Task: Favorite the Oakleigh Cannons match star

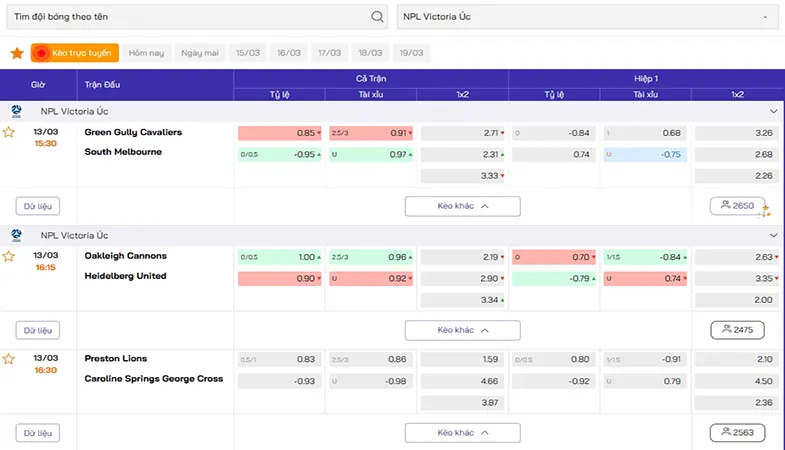Action: click(9, 256)
